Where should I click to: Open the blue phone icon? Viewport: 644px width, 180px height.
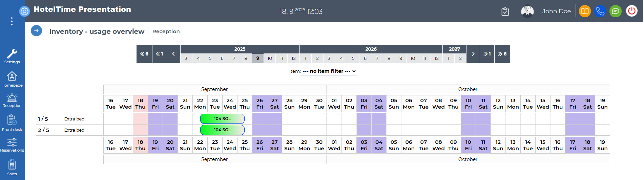click(600, 11)
